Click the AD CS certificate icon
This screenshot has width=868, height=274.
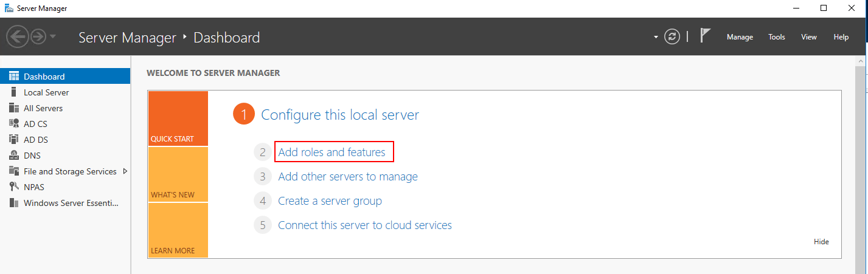pos(14,124)
